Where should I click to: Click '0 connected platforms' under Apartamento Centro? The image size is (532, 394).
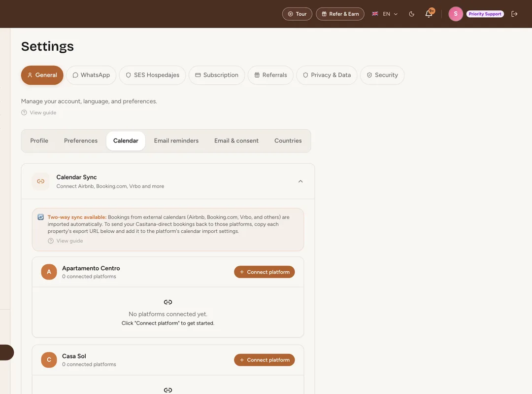(89, 277)
